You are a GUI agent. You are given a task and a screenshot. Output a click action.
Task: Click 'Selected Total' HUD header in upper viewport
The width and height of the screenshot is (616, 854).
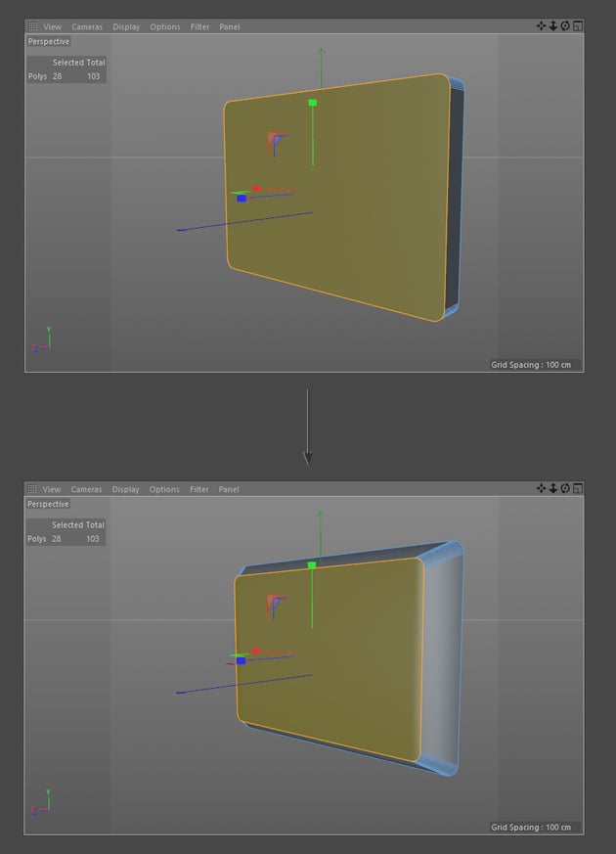pyautogui.click(x=79, y=63)
